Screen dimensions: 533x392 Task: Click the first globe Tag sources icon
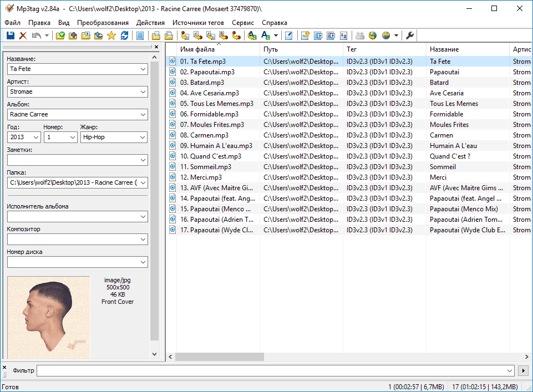click(x=373, y=35)
